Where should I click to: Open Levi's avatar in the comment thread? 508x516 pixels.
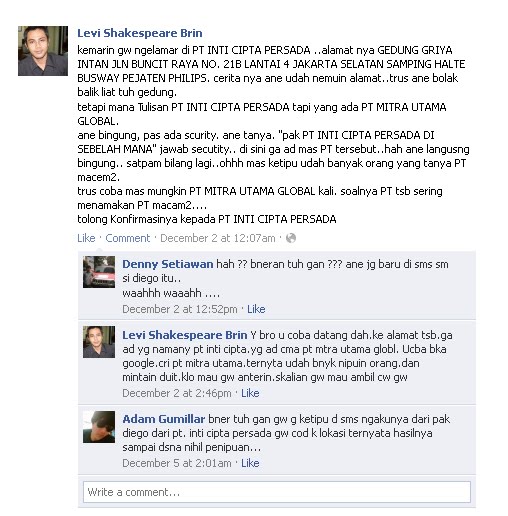point(99,342)
